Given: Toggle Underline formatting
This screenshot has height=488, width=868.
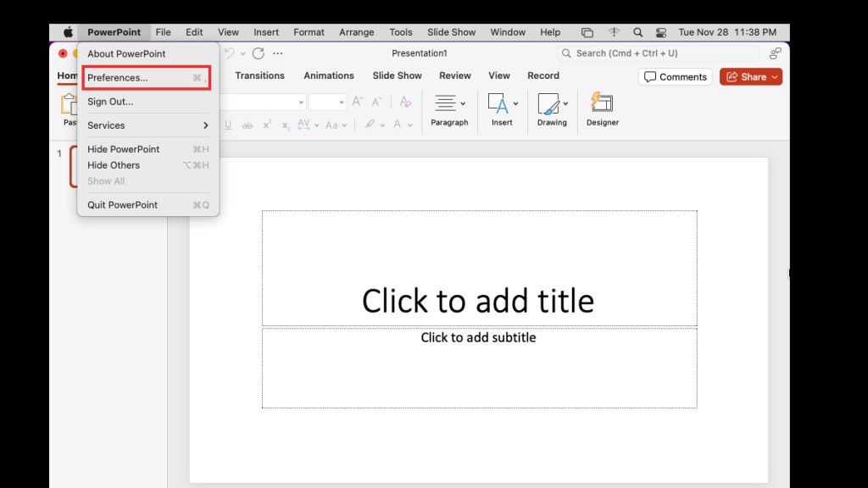Looking at the screenshot, I should coord(229,124).
